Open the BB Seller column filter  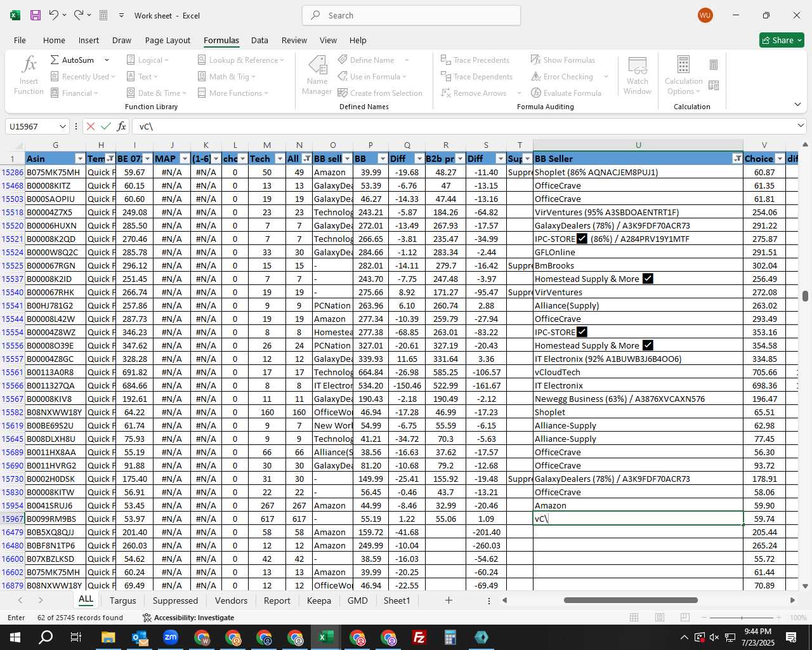[737, 159]
